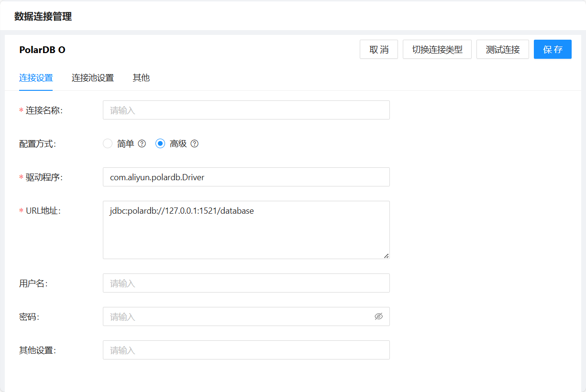Toggle password visibility eye icon

(378, 316)
